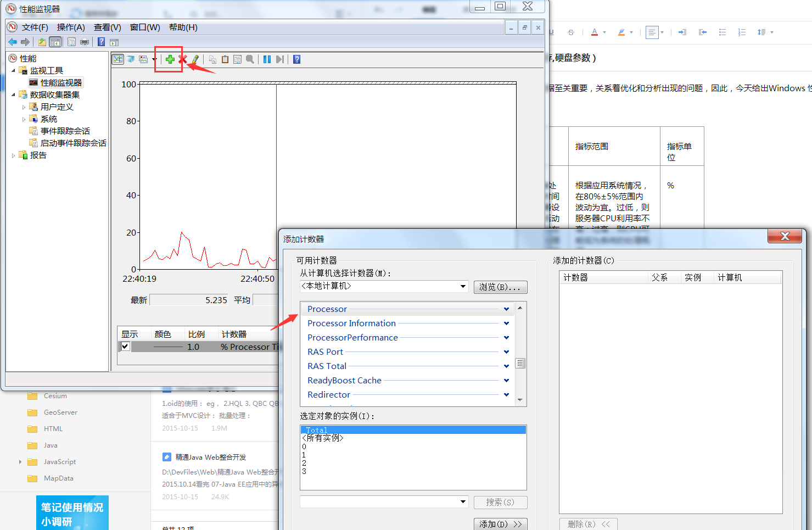Expand the RAS Total counter group
The width and height of the screenshot is (812, 530).
pyautogui.click(x=506, y=366)
